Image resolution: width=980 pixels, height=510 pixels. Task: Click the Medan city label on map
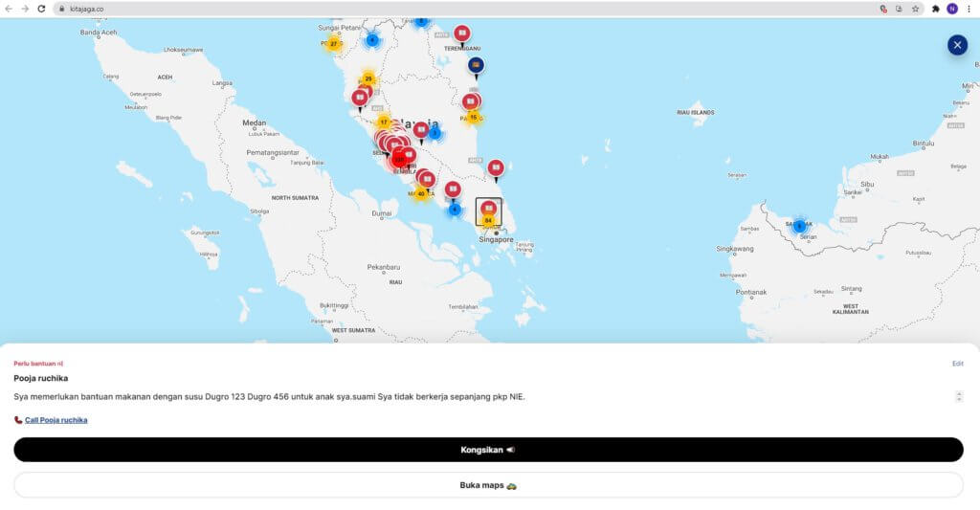[254, 123]
